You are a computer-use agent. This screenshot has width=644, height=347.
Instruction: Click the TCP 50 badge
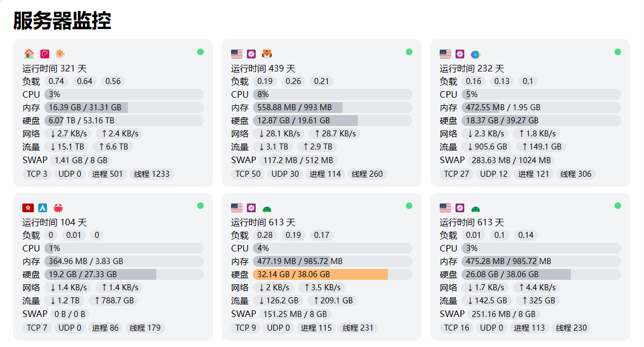click(x=248, y=174)
